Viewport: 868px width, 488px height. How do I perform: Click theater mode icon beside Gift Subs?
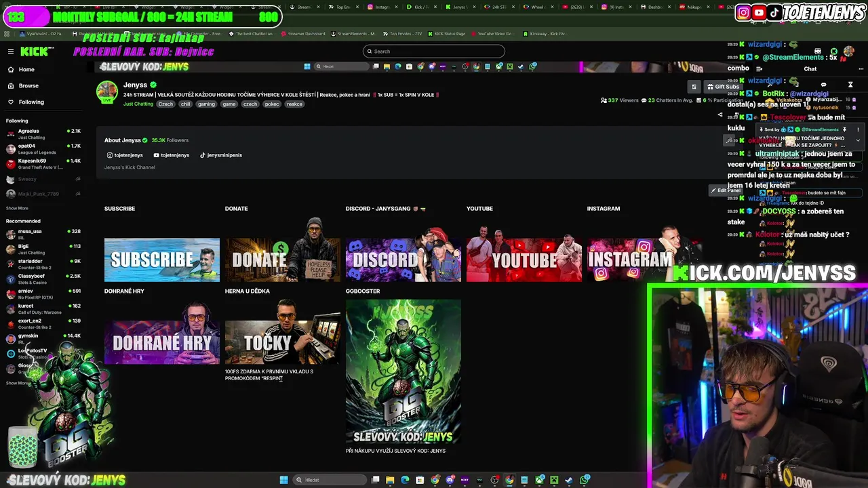[x=694, y=87]
